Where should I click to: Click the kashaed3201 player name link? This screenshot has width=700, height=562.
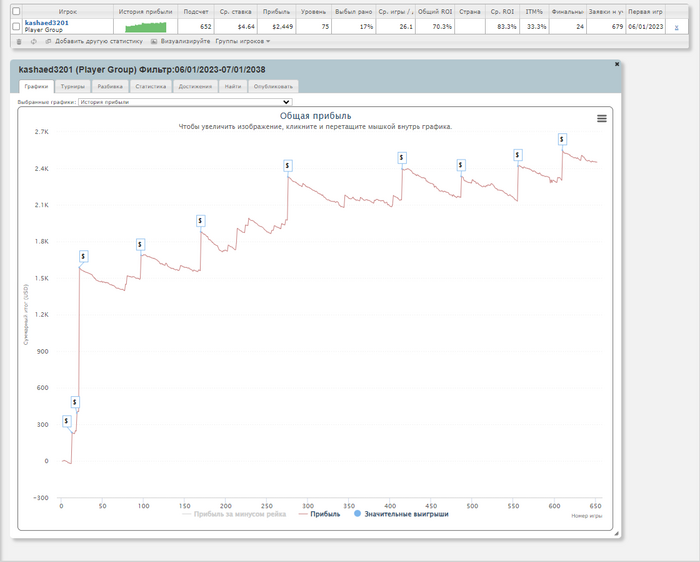tap(46, 22)
